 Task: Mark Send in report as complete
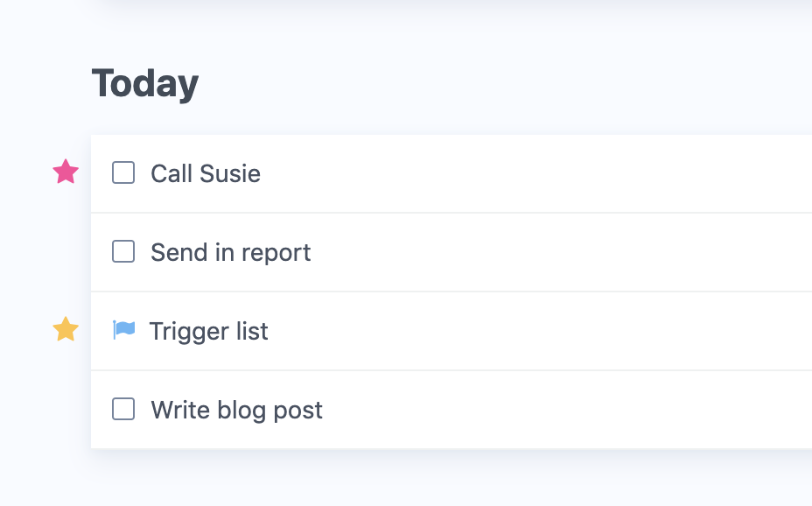[123, 251]
